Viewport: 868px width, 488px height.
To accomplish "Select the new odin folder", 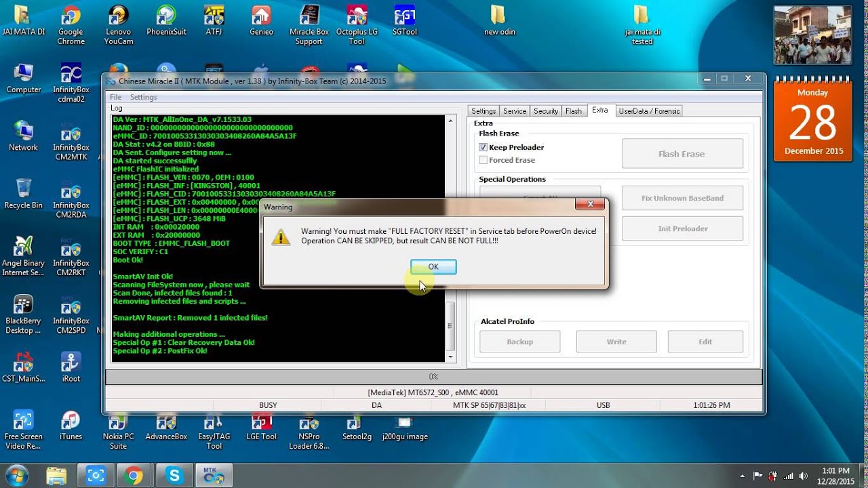I will coord(500,21).
